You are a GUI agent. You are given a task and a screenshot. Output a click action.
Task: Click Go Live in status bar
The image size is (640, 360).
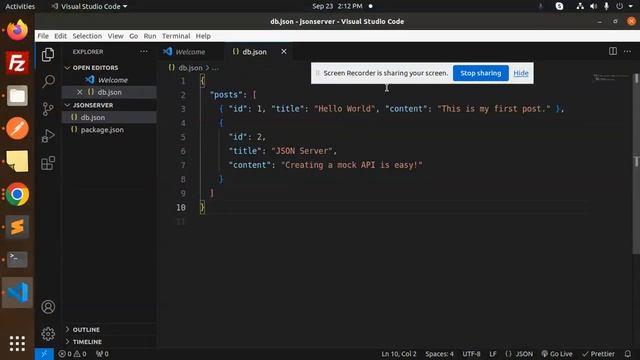(557, 354)
